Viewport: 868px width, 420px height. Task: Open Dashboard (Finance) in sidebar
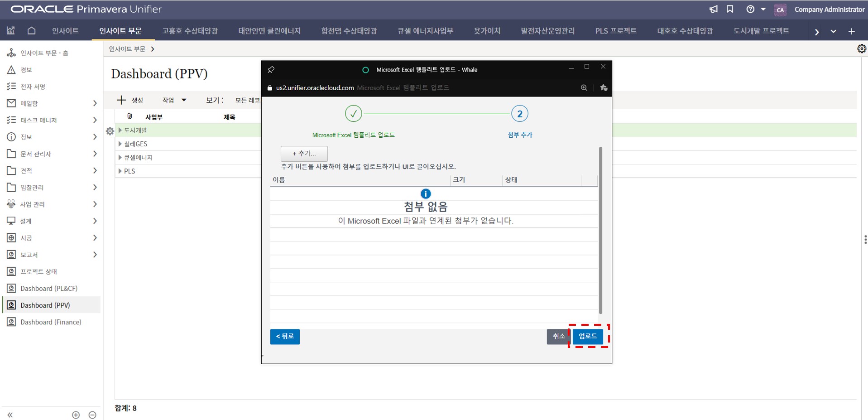coord(51,322)
